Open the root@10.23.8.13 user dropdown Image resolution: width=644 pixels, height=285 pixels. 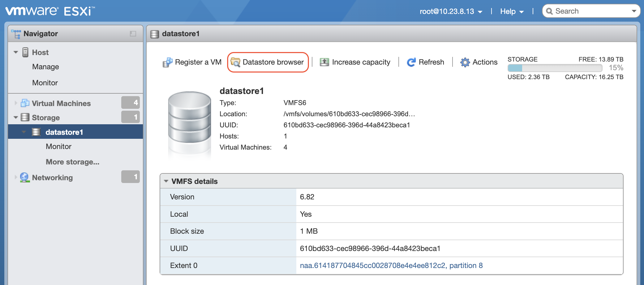(x=451, y=11)
